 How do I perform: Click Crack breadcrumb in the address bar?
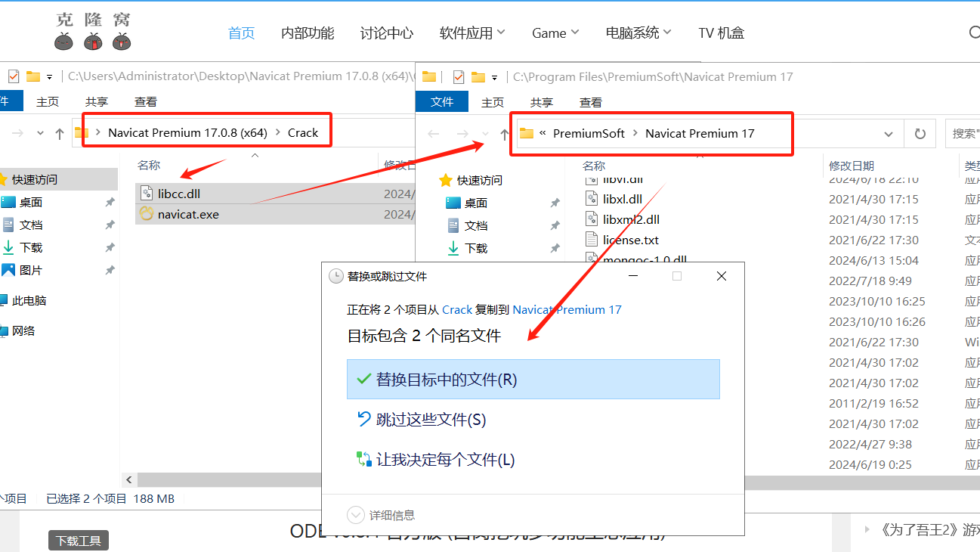pos(303,132)
